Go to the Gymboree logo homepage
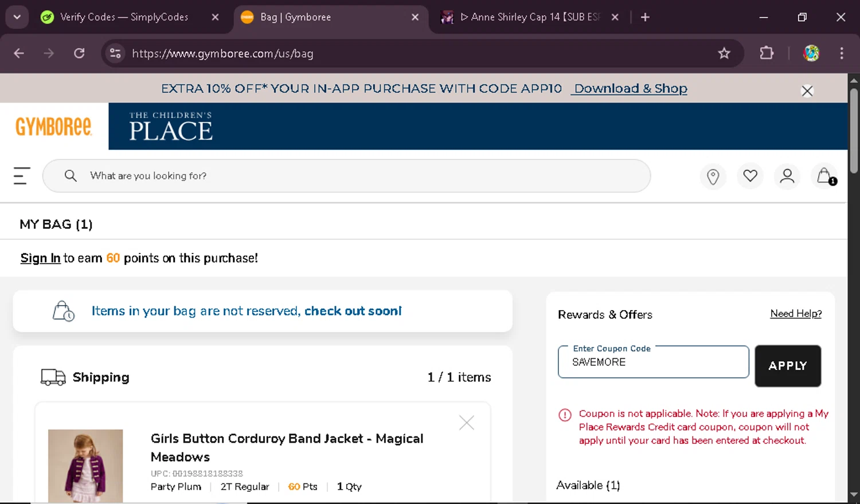The image size is (860, 504). (x=53, y=127)
